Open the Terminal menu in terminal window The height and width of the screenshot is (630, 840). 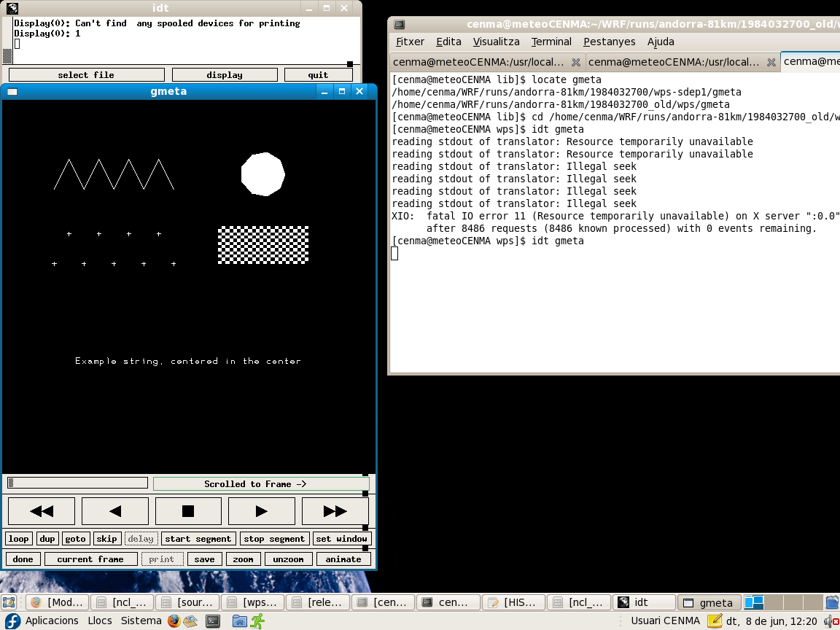551,42
